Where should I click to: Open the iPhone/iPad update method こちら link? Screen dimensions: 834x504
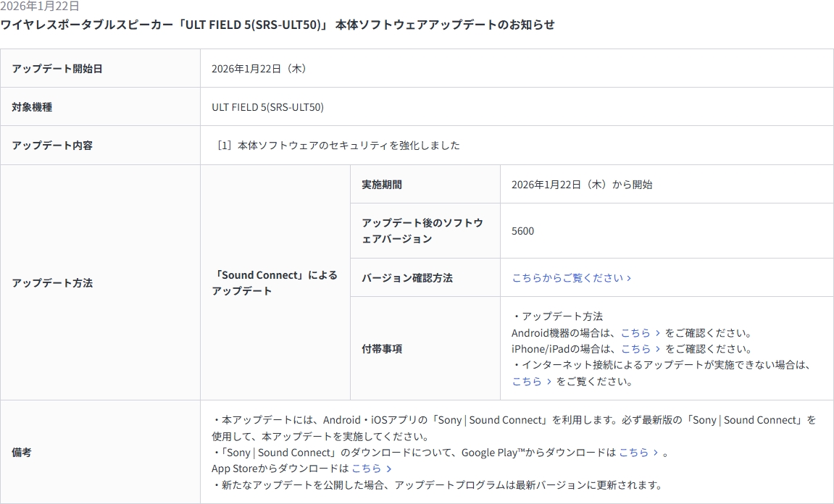(x=635, y=349)
